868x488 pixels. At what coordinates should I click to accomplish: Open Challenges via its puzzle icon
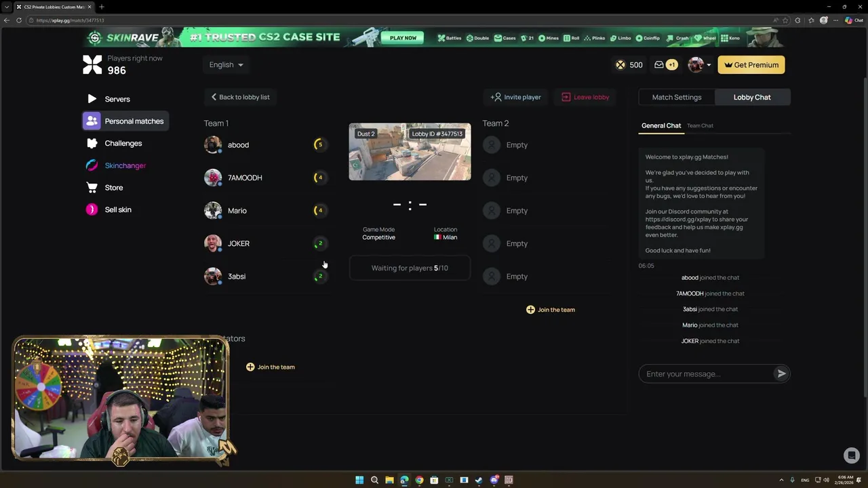[x=92, y=143]
